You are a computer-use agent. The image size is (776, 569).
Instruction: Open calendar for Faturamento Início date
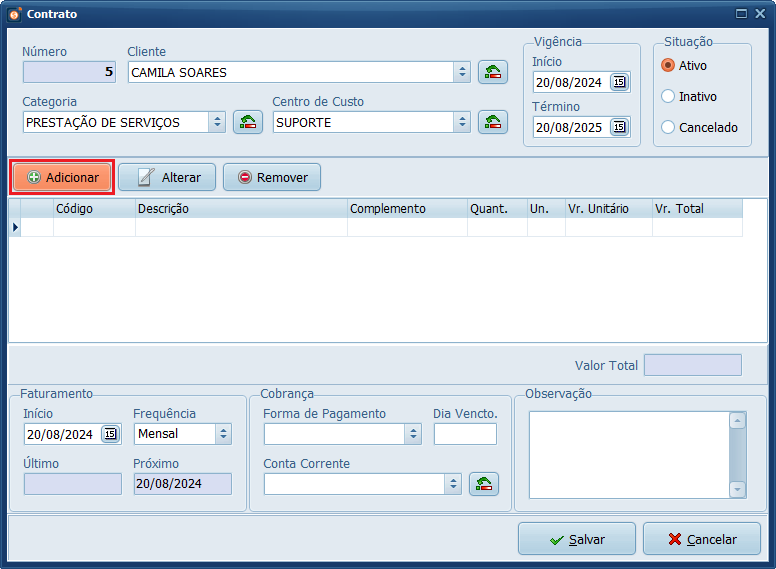click(x=110, y=434)
